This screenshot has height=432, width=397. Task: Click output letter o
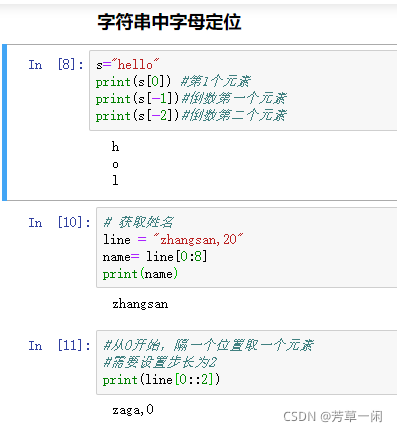tap(115, 164)
